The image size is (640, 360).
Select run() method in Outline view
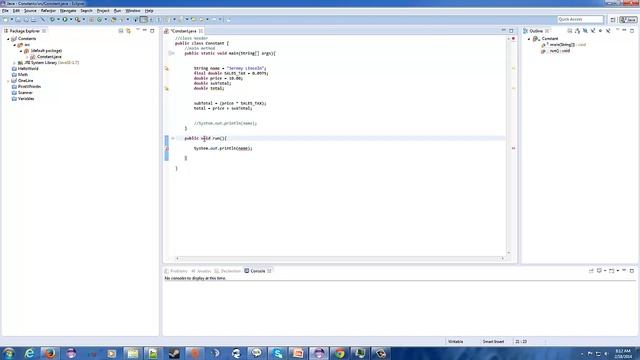click(556, 51)
